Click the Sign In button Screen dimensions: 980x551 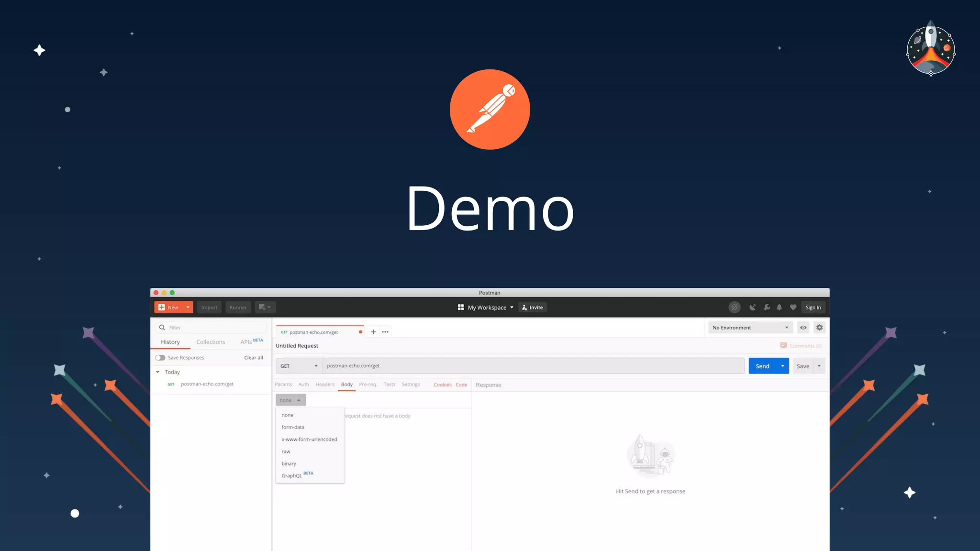[x=813, y=308]
